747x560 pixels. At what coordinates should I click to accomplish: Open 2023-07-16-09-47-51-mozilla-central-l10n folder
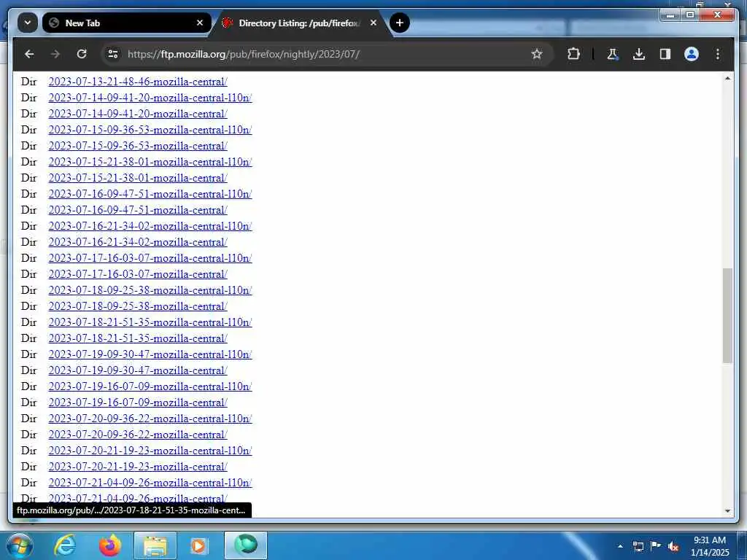[150, 194]
